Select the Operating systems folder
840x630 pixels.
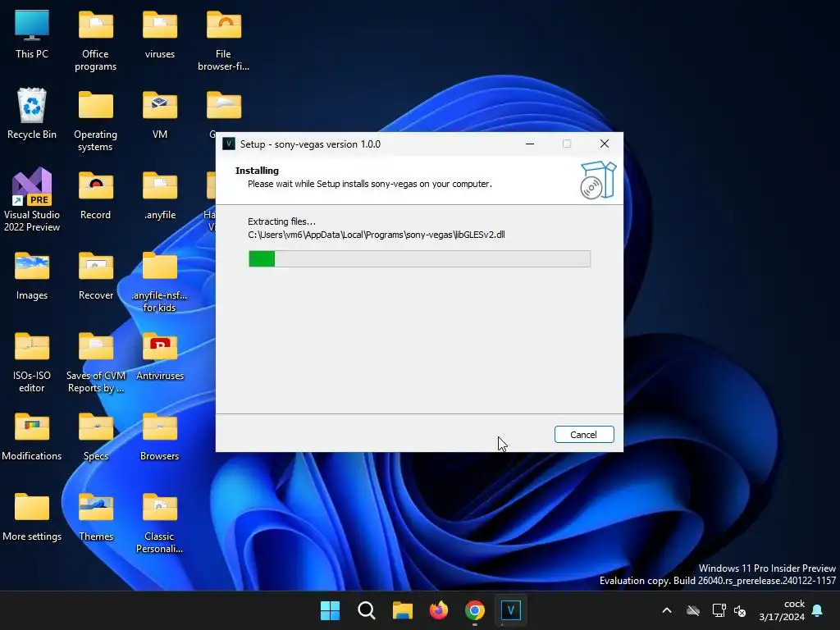coord(95,121)
